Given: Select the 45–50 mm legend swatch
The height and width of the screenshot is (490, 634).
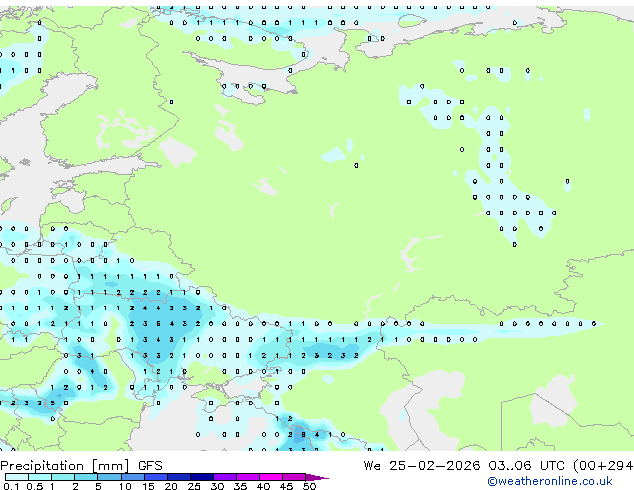Looking at the screenshot, I should [294, 477].
